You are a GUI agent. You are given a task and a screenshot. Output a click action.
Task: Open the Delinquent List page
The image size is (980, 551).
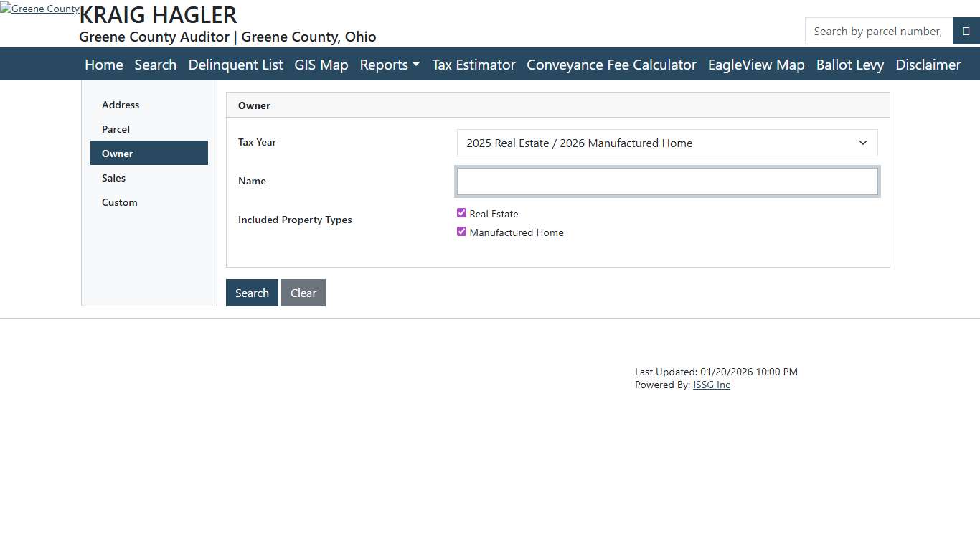235,65
